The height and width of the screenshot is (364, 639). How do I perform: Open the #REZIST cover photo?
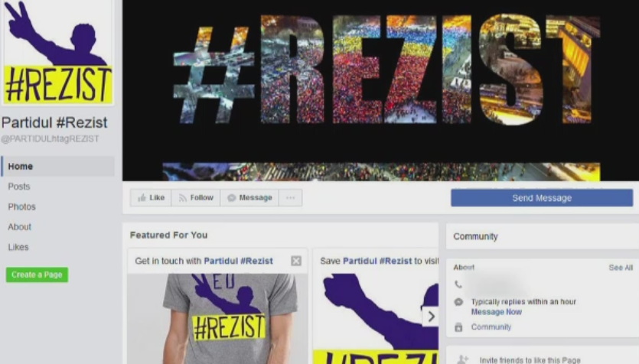pos(380,90)
